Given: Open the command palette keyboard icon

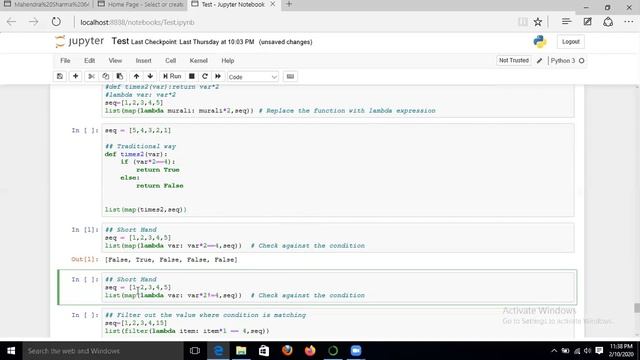Looking at the screenshot, I should (x=290, y=76).
